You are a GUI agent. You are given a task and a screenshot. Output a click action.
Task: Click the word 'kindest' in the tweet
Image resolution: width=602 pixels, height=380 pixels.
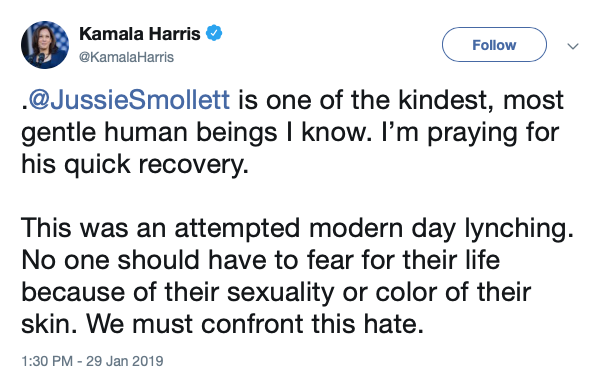point(445,101)
